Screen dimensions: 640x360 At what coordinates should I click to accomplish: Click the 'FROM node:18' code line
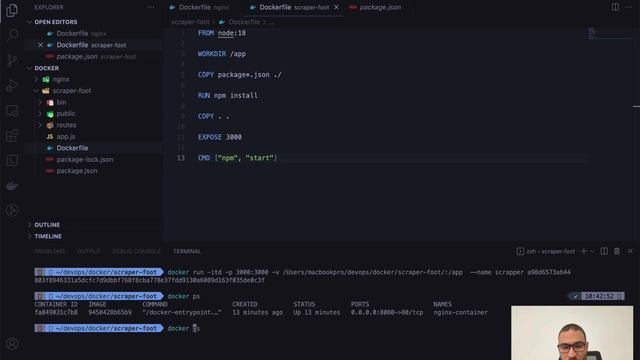pos(222,33)
